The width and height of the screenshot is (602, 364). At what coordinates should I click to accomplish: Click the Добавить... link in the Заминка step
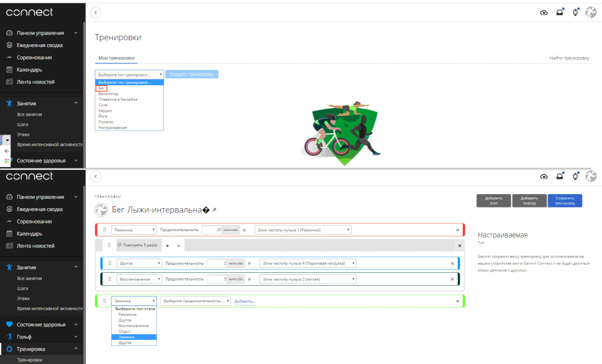(x=245, y=301)
